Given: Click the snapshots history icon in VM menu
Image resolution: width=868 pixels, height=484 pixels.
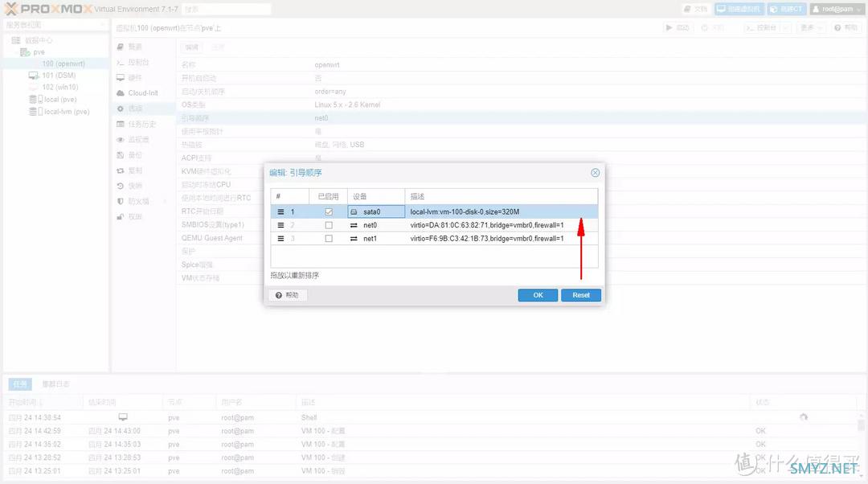Looking at the screenshot, I should point(120,186).
